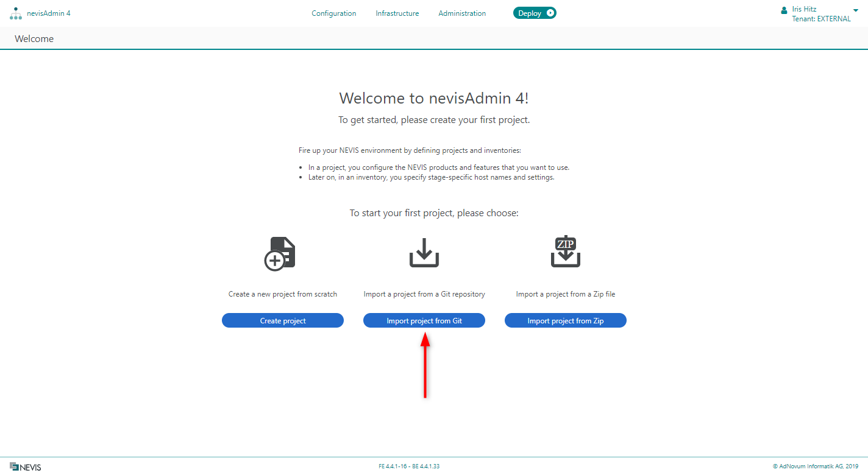Open the Configuration menu

[x=334, y=13]
